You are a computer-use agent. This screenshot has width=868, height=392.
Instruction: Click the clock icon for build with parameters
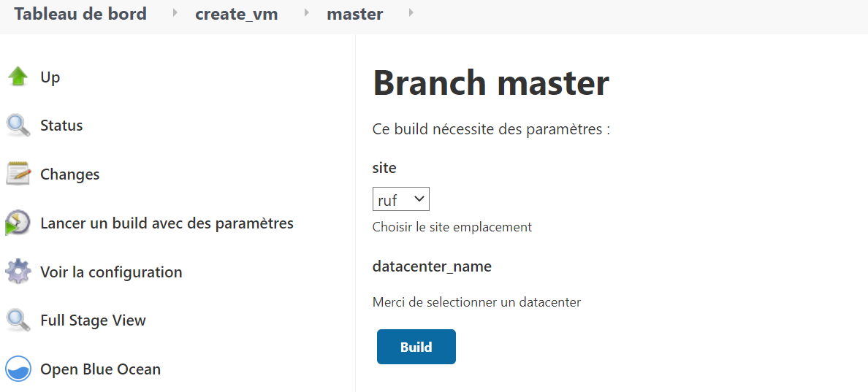(18, 223)
